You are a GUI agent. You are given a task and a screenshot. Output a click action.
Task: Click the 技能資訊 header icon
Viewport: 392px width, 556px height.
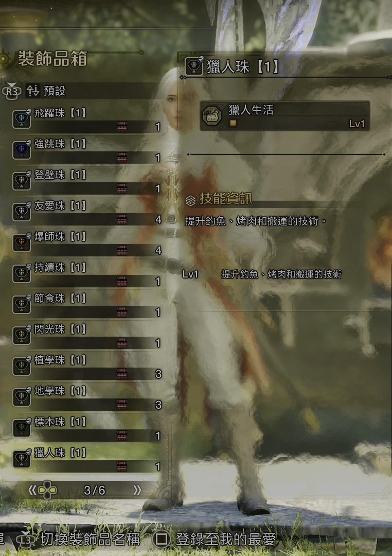point(190,200)
